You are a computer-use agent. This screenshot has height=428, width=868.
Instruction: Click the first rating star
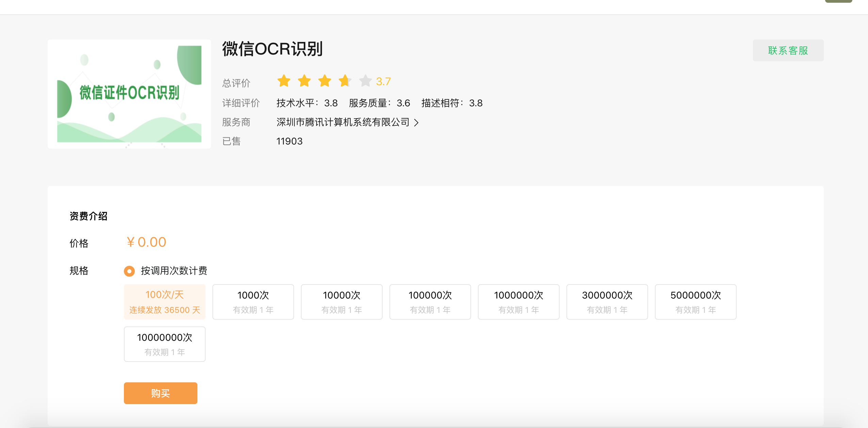(x=284, y=81)
